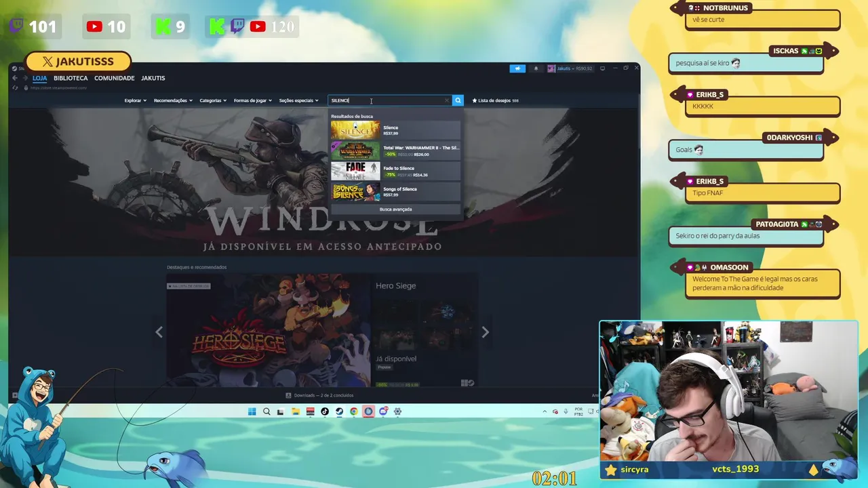This screenshot has width=868, height=488.
Task: Go back with the Steam back arrow
Action: [15, 78]
